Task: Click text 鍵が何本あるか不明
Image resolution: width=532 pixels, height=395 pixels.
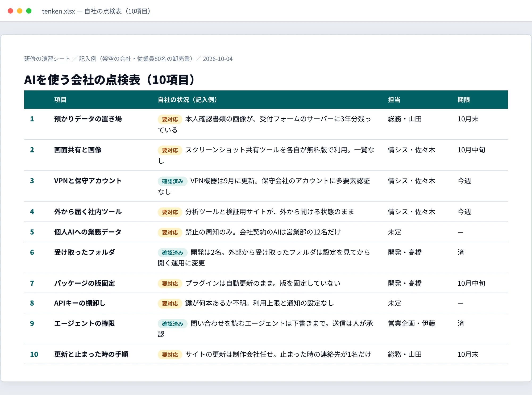Action: [215, 303]
